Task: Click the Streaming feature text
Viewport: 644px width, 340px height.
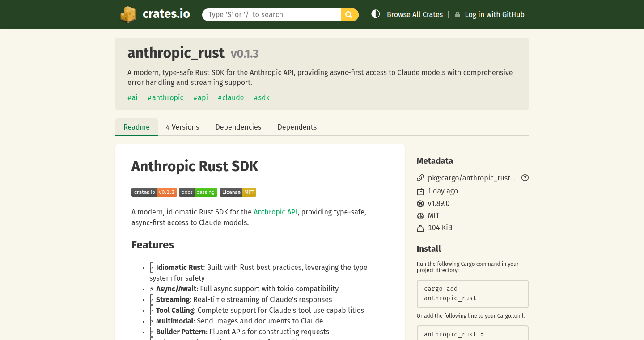Action: [173, 299]
